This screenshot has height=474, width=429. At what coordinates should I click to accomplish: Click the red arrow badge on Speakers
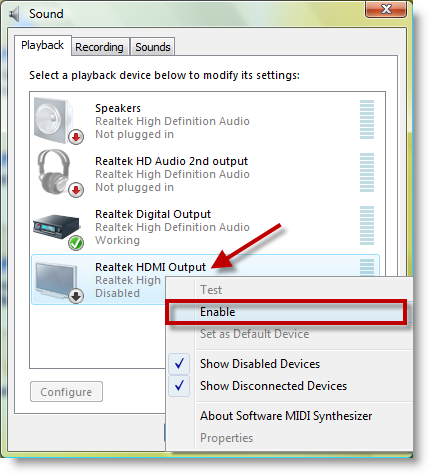click(x=76, y=137)
